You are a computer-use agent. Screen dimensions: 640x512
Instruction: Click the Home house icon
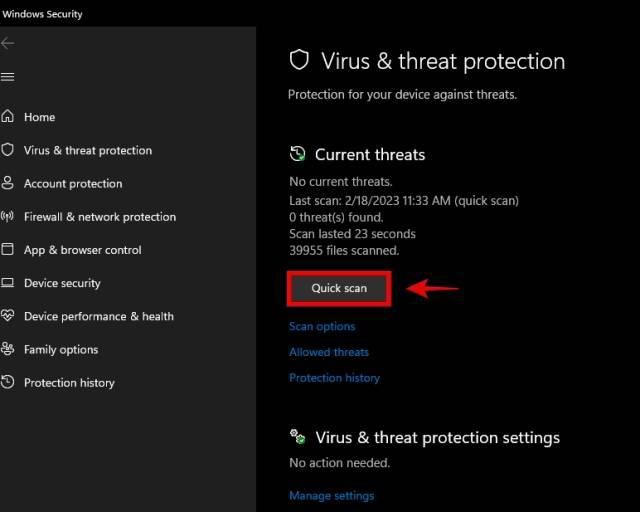[8, 117]
